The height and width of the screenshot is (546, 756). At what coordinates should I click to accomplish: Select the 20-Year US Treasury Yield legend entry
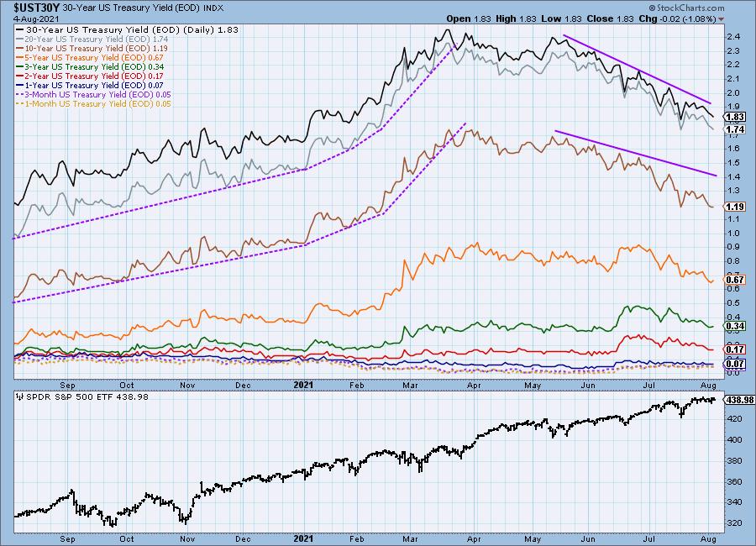coord(92,39)
